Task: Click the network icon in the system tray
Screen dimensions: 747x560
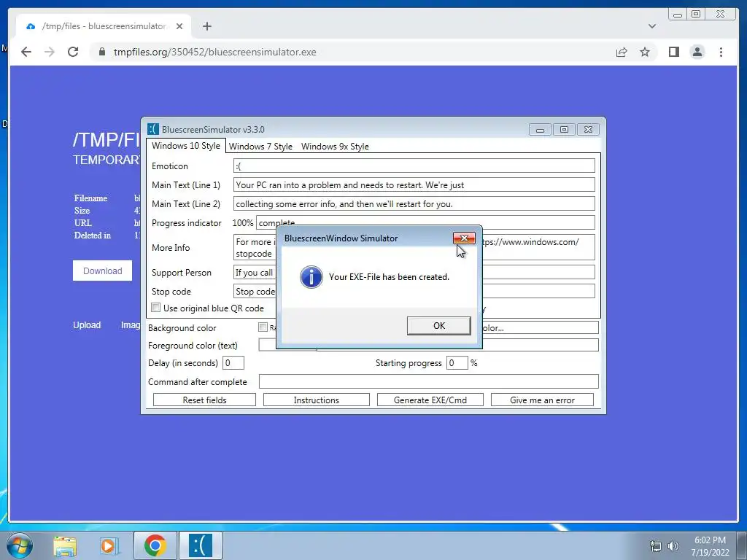Action: [x=656, y=546]
